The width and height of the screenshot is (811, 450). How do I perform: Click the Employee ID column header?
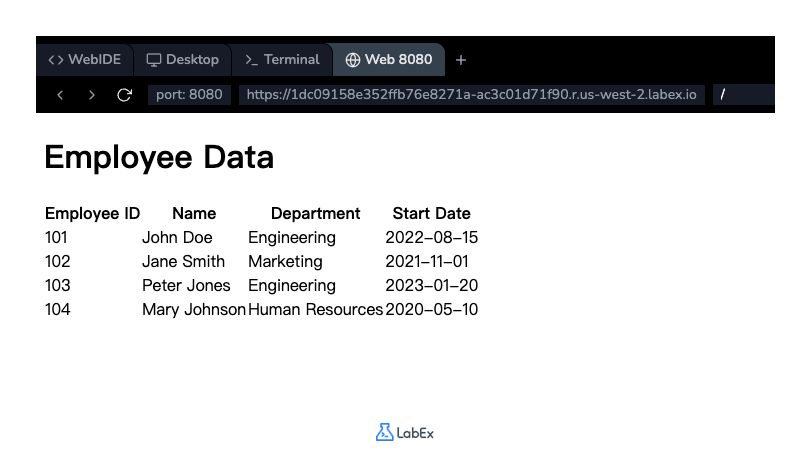[x=92, y=213]
